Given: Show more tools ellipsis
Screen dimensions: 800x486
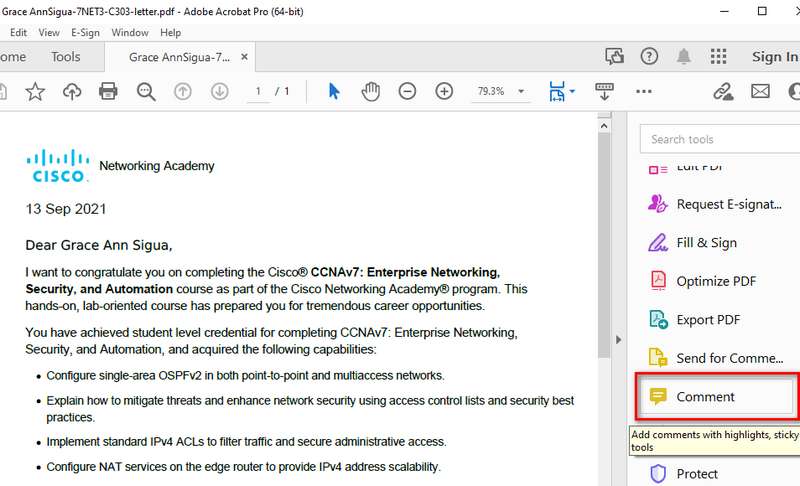Looking at the screenshot, I should tap(644, 91).
